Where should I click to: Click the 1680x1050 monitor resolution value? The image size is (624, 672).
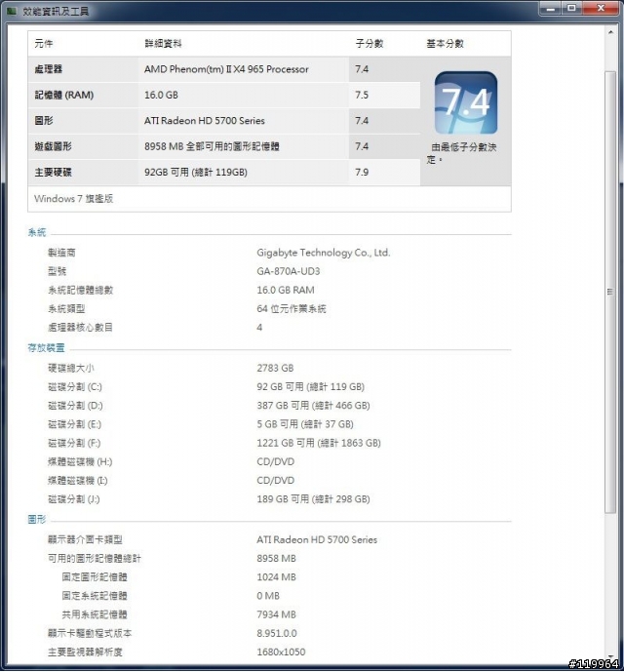pyautogui.click(x=281, y=652)
